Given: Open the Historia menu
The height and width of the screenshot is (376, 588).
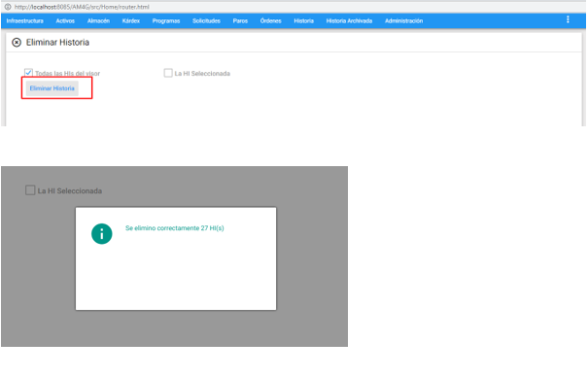Looking at the screenshot, I should [x=304, y=21].
